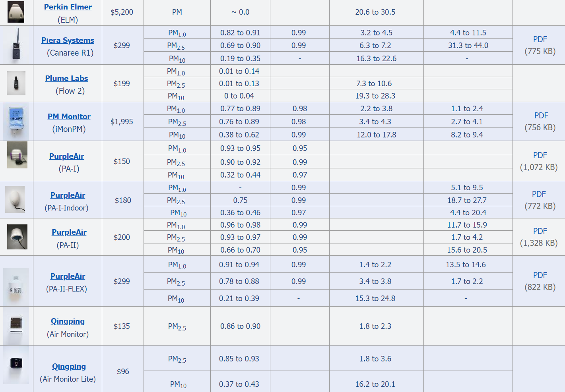Open the PM Monitor link
Image resolution: width=565 pixels, height=392 pixels.
click(x=69, y=116)
